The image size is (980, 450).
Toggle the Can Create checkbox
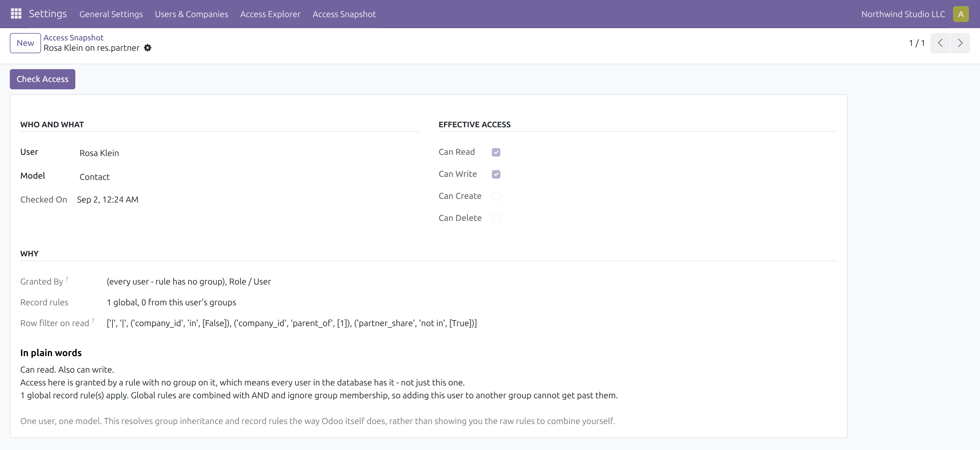(496, 196)
